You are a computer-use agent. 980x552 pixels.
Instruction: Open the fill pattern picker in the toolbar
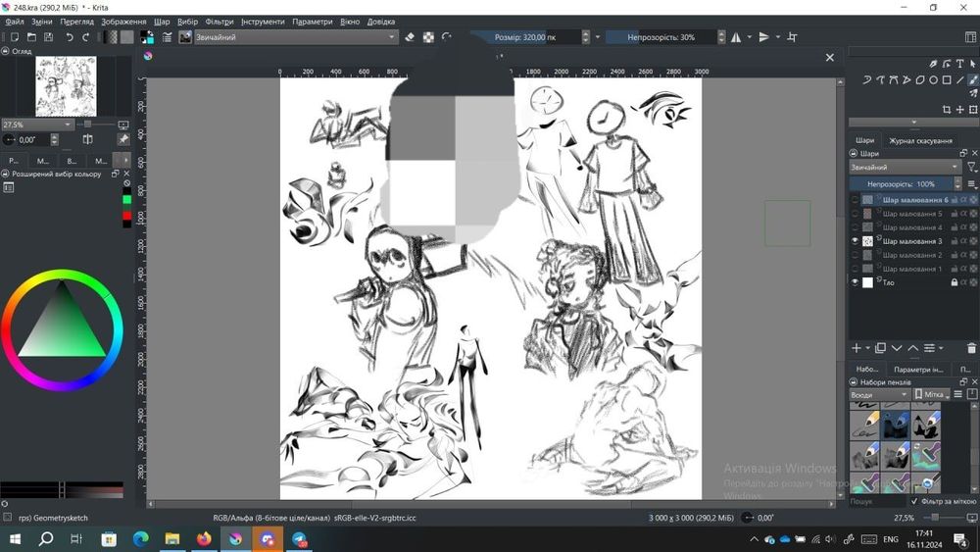tap(126, 37)
